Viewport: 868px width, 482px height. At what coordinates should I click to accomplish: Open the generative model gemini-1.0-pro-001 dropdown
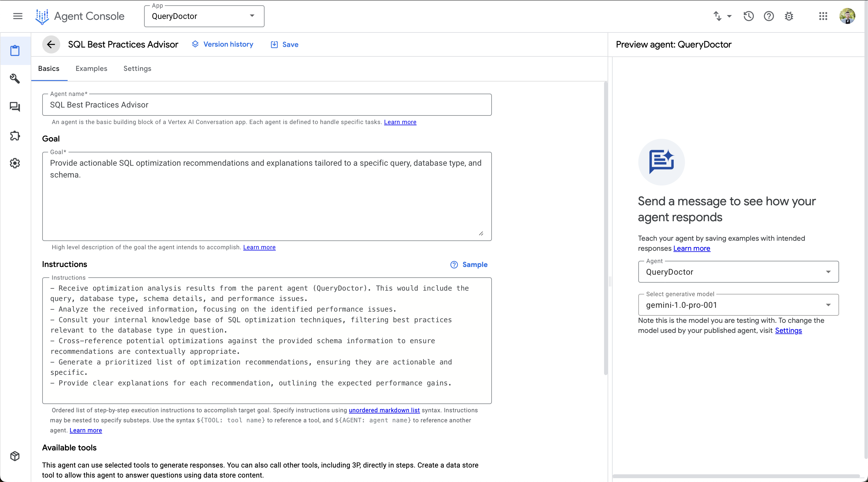click(x=738, y=305)
